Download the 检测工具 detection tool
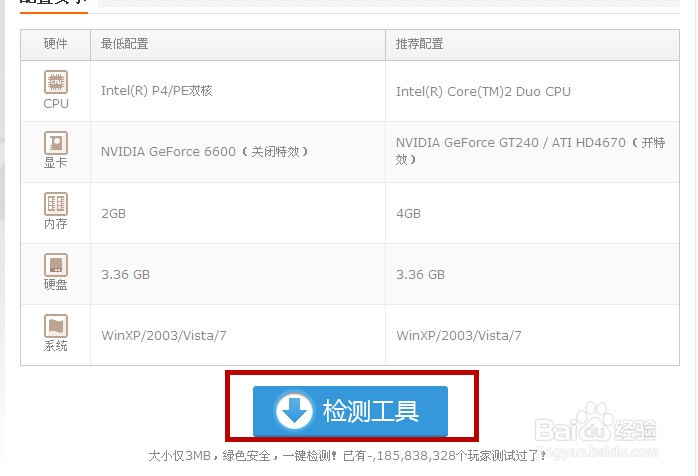Screen dimensions: 698x476 pos(350,411)
